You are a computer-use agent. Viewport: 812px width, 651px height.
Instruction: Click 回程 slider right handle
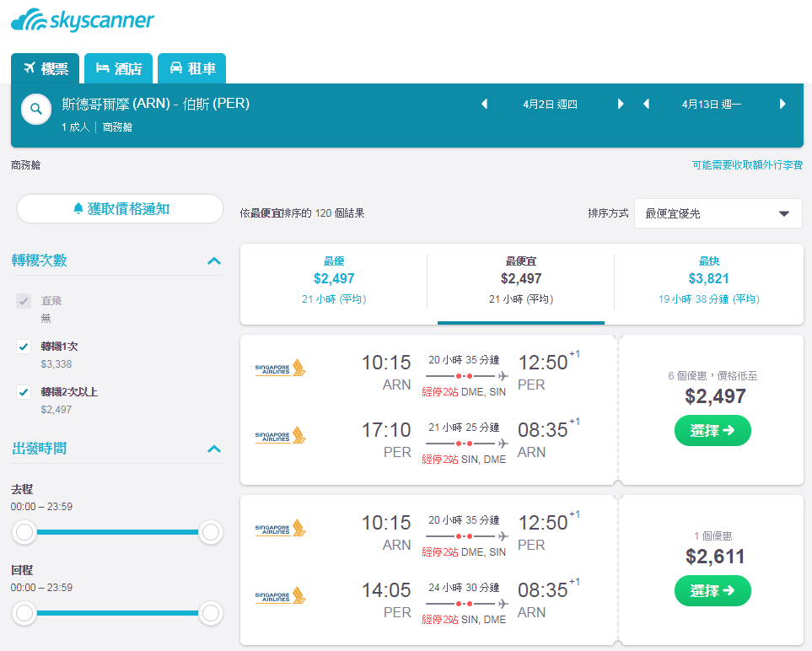pyautogui.click(x=210, y=613)
